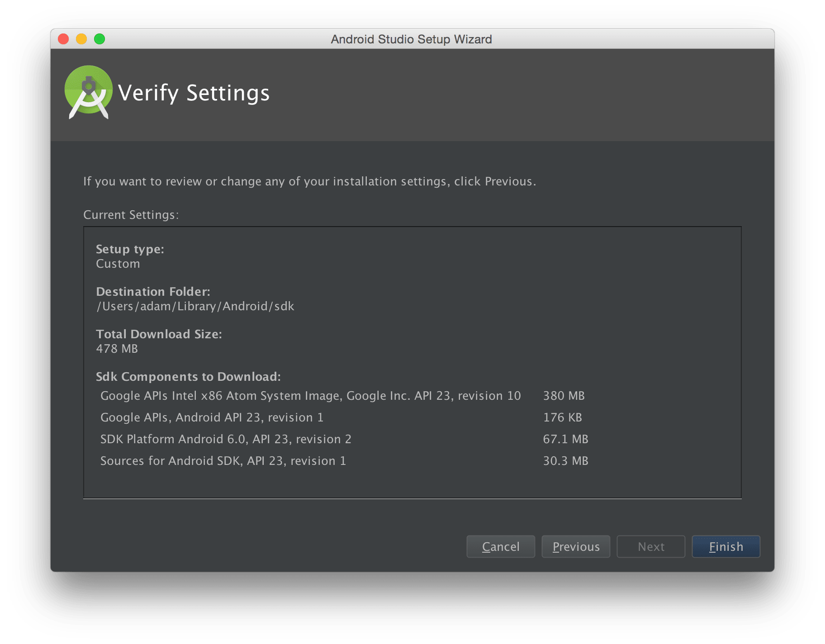This screenshot has height=644, width=825.
Task: Click the 'Custom' setup type value
Action: pos(118,264)
